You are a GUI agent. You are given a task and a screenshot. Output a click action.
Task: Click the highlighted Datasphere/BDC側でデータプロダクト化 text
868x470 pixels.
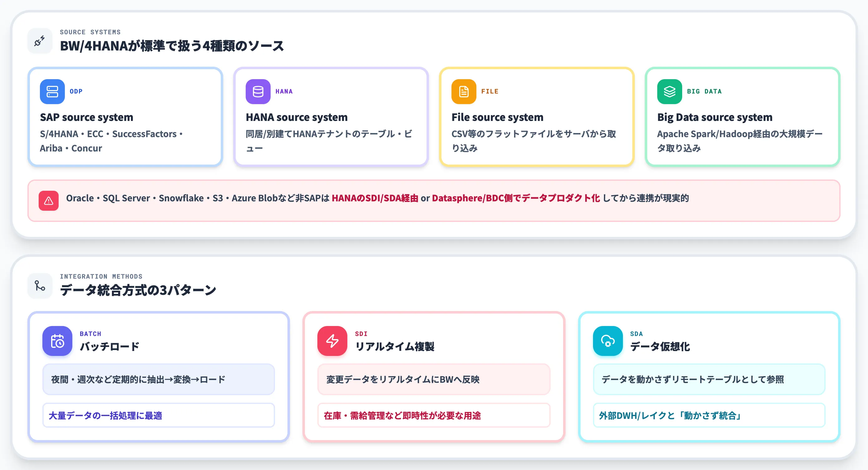tap(516, 198)
